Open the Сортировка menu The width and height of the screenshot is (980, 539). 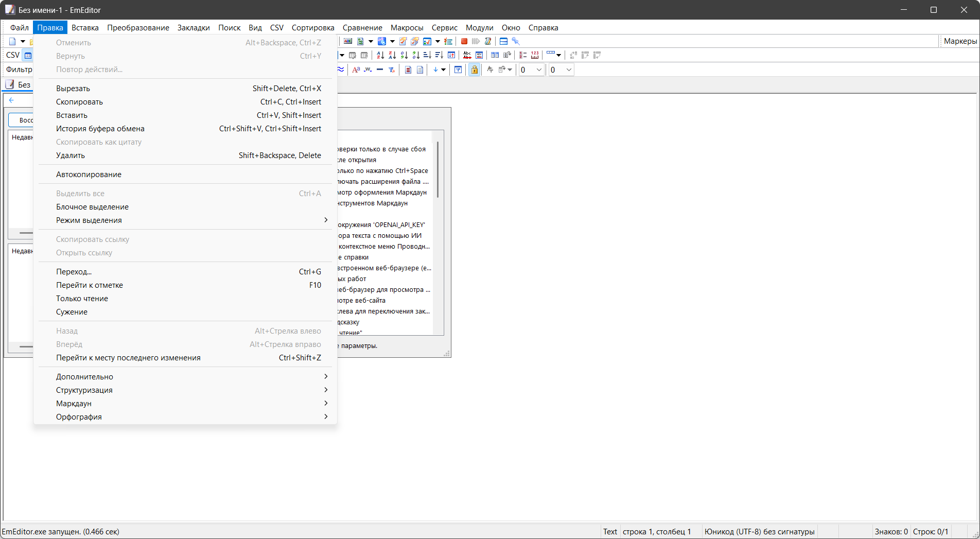[313, 28]
